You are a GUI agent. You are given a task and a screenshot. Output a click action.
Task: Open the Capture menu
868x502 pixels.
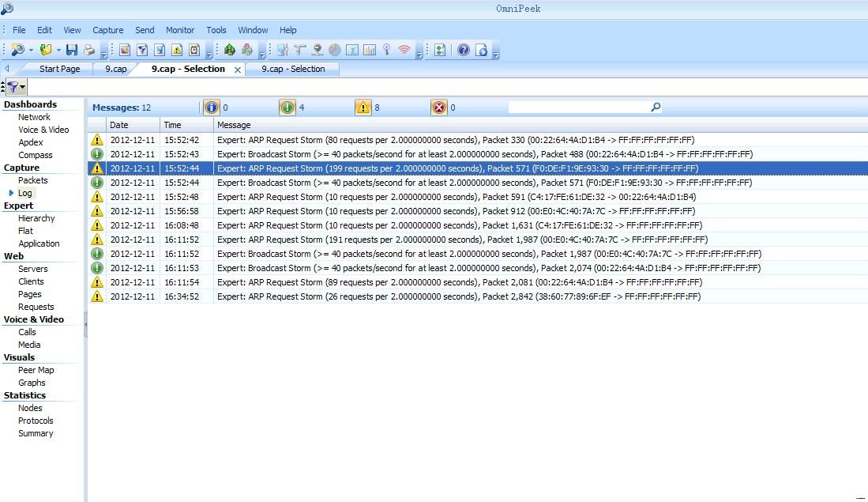pyautogui.click(x=107, y=30)
